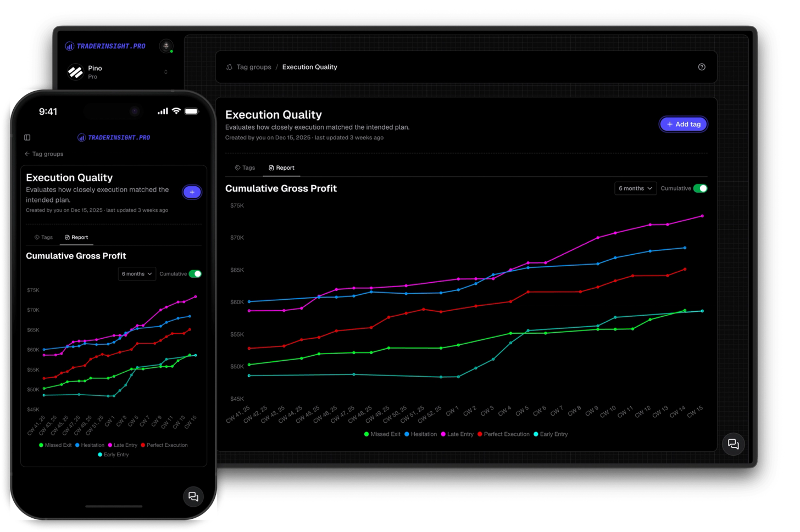
Task: Toggle Perfect Execution legend on desktop chart
Action: pos(503,434)
